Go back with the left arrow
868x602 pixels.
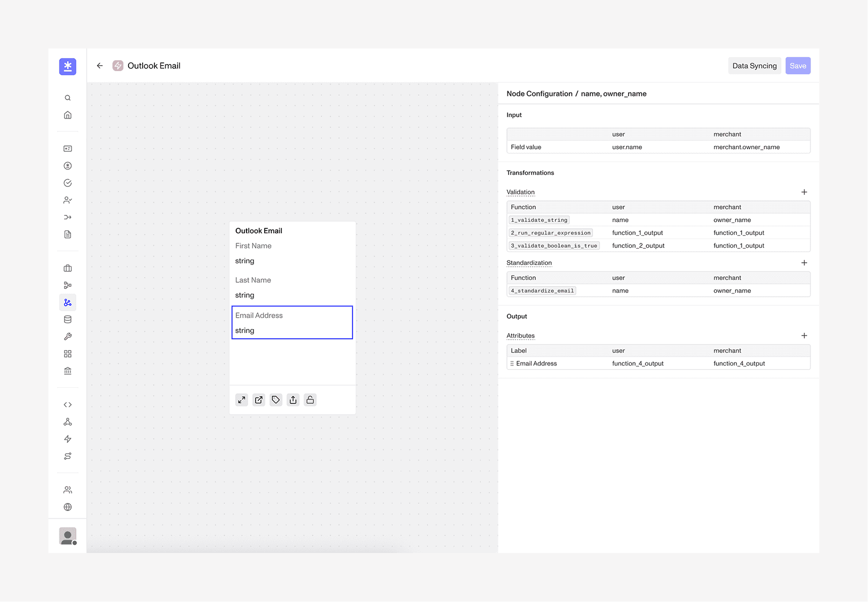[x=100, y=66]
